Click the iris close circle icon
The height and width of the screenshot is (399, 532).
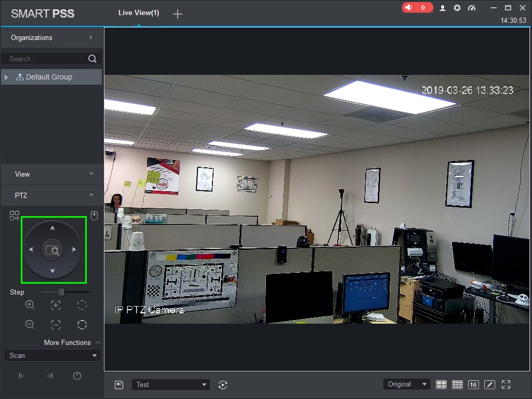click(82, 325)
